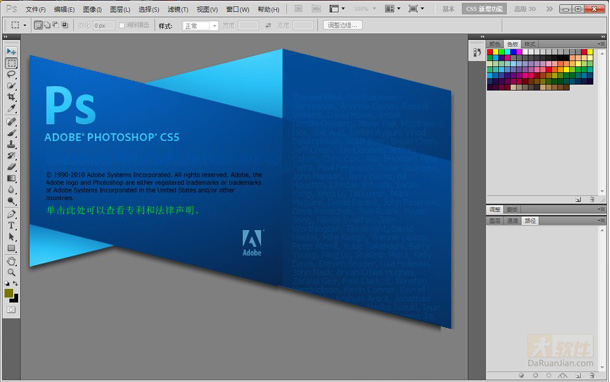Toggle Quick Mask mode icon

(x=11, y=310)
